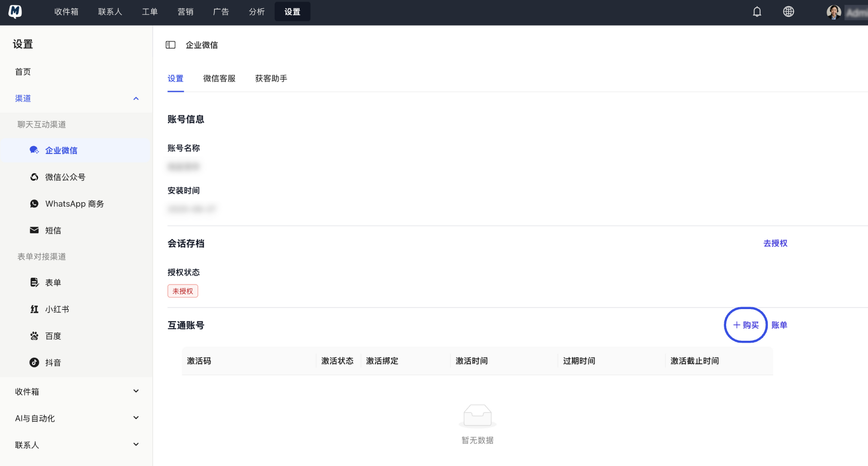Select WhatsApp 商务 channel
The height and width of the screenshot is (466, 868).
tap(74, 203)
